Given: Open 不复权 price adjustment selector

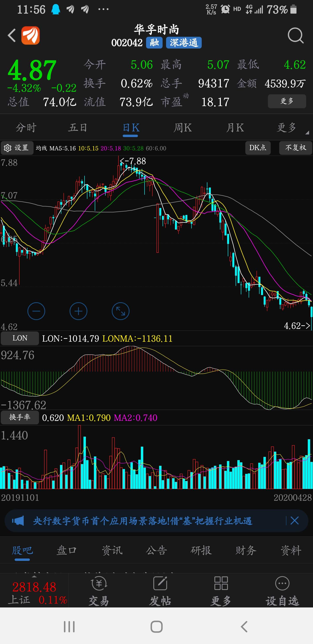Looking at the screenshot, I should coord(296,148).
